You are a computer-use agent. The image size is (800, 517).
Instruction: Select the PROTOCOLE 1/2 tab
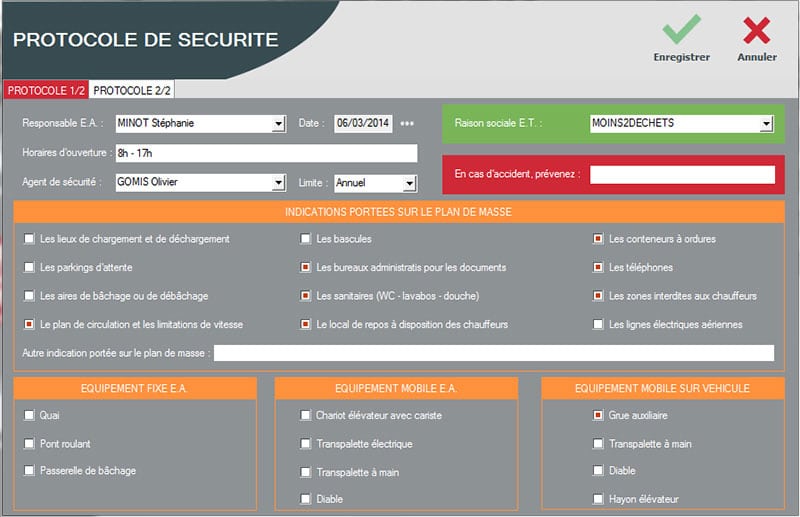pyautogui.click(x=46, y=90)
